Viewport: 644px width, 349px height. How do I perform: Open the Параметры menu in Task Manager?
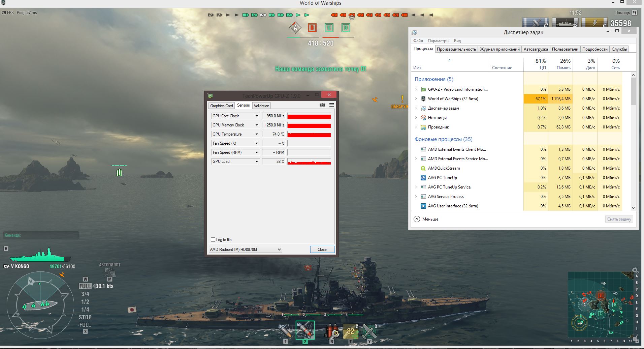pos(438,41)
